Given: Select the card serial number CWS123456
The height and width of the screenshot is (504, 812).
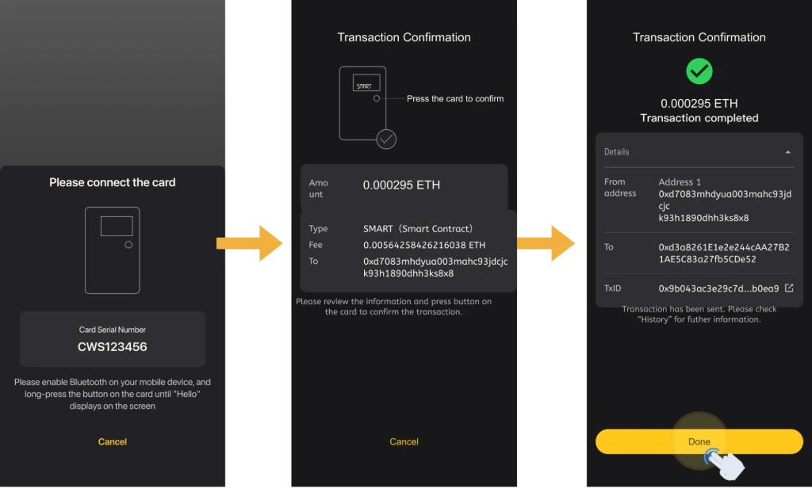Looking at the screenshot, I should 113,346.
